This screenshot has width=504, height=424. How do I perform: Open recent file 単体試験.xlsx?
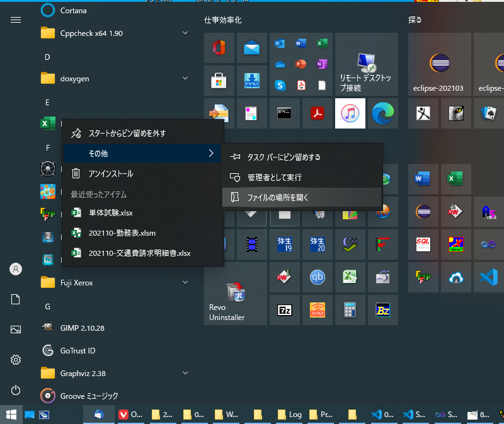coord(143,213)
